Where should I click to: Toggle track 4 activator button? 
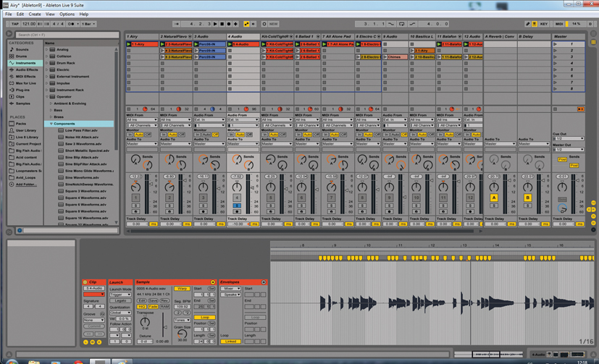click(x=237, y=198)
